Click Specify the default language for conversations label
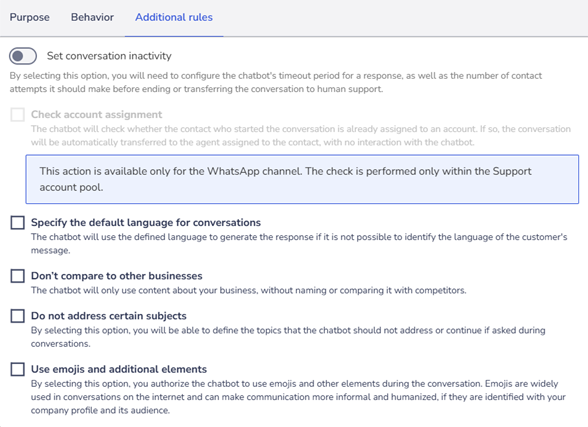The width and height of the screenshot is (588, 427). point(146,222)
